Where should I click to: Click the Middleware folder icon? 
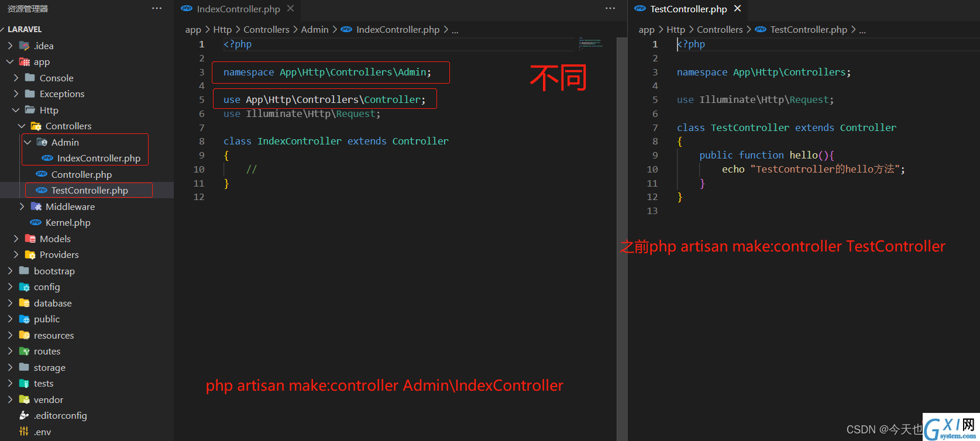36,206
